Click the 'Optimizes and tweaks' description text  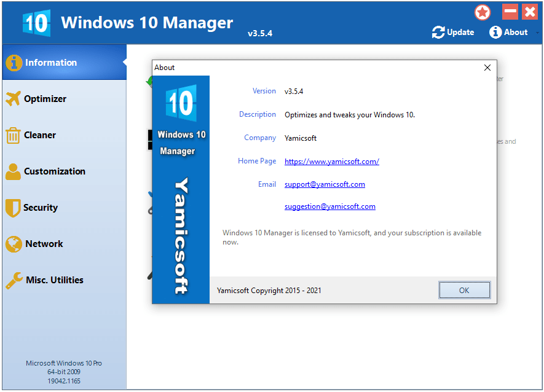click(x=350, y=115)
